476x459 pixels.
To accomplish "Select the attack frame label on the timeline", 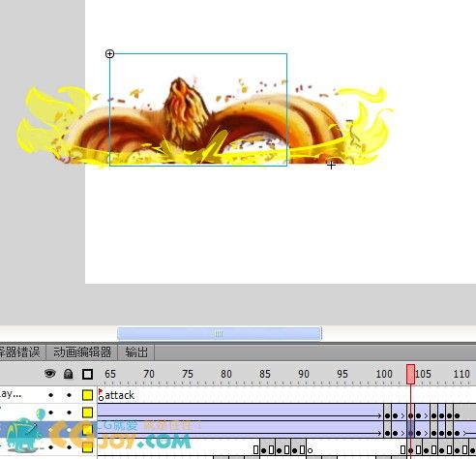I will click(119, 395).
